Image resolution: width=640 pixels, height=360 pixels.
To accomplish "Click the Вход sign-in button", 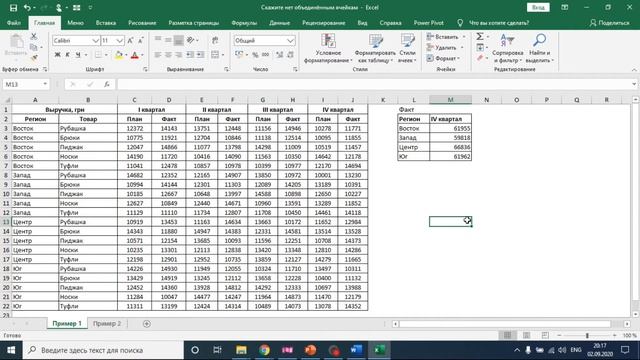I will coord(538,7).
